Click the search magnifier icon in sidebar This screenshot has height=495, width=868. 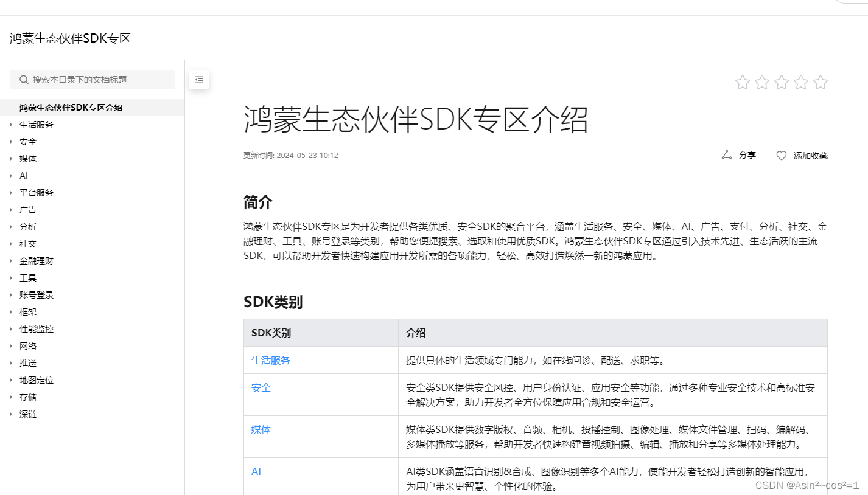[x=24, y=80]
